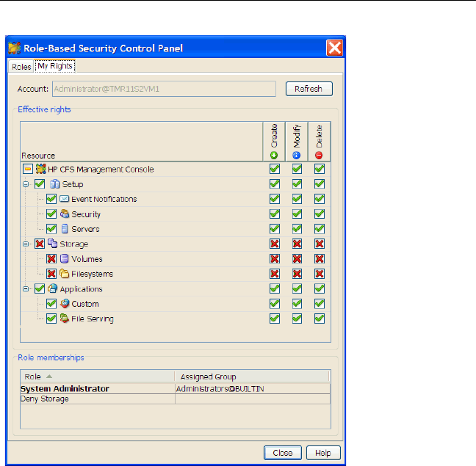Viewport: 476px width, 466px height.
Task: Select the Filesystems tree label
Action: coord(92,274)
